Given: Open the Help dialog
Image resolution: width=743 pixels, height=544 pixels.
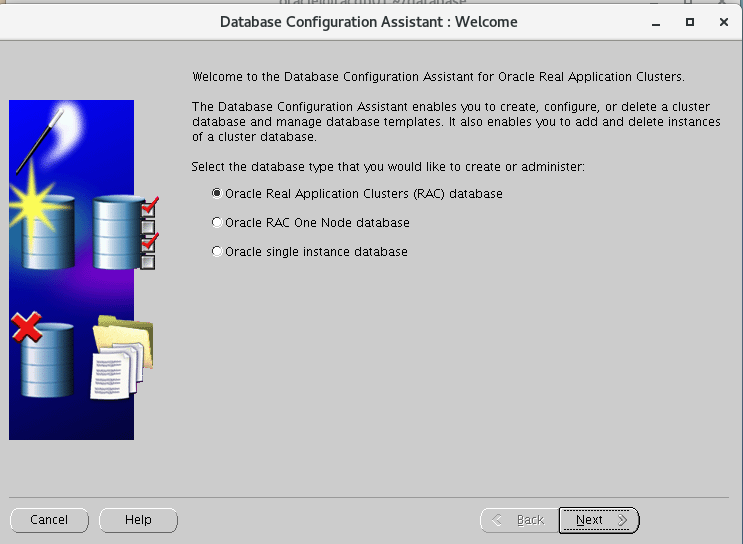Looking at the screenshot, I should [x=138, y=520].
